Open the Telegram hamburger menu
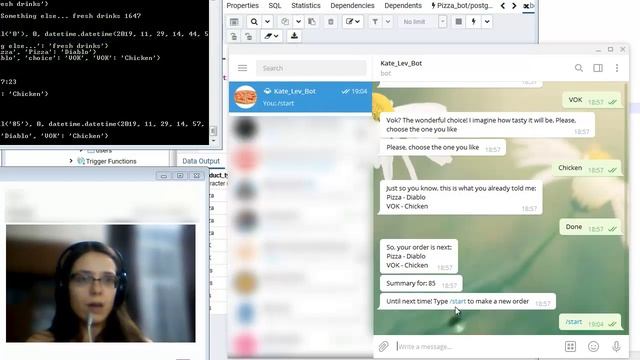 pyautogui.click(x=242, y=68)
